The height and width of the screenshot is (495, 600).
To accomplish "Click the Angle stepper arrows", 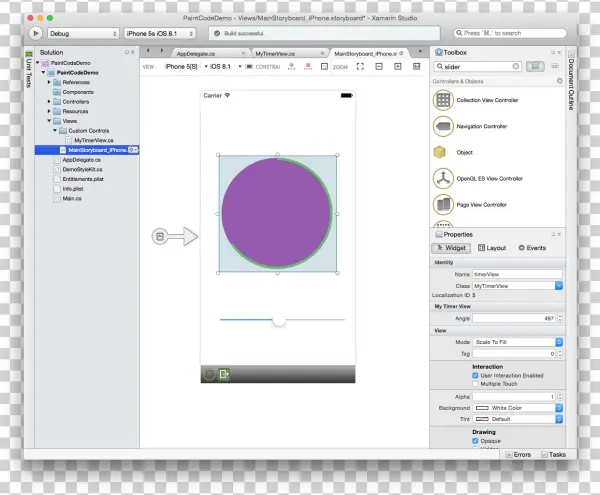I will pyautogui.click(x=560, y=318).
